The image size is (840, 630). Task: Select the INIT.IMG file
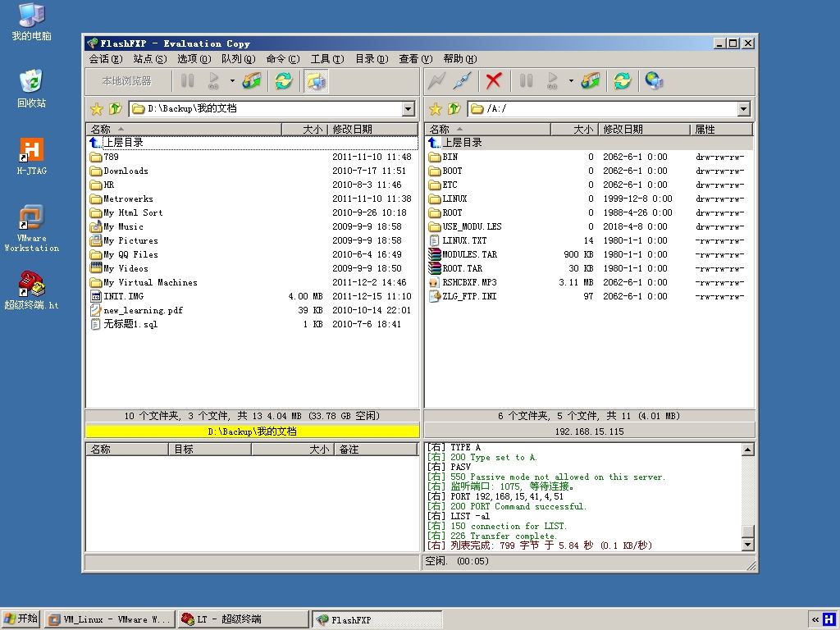[253, 296]
